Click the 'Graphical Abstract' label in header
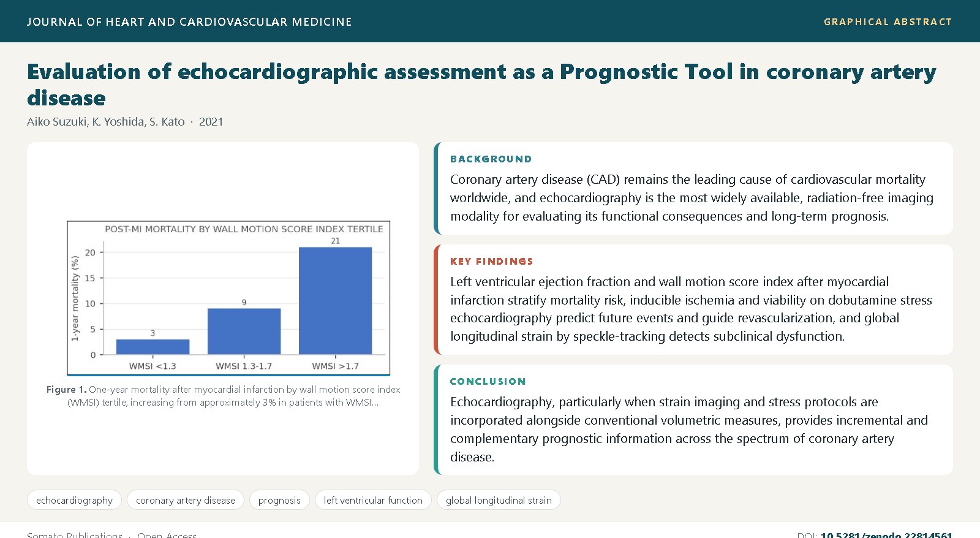Screen dimensions: 980x538 888,21
